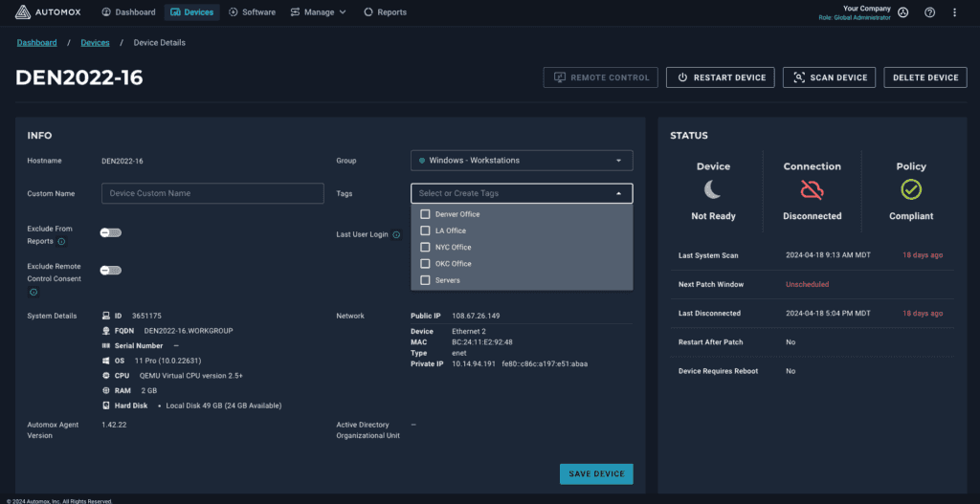
Task: Check the Denver Office tag
Action: (425, 214)
